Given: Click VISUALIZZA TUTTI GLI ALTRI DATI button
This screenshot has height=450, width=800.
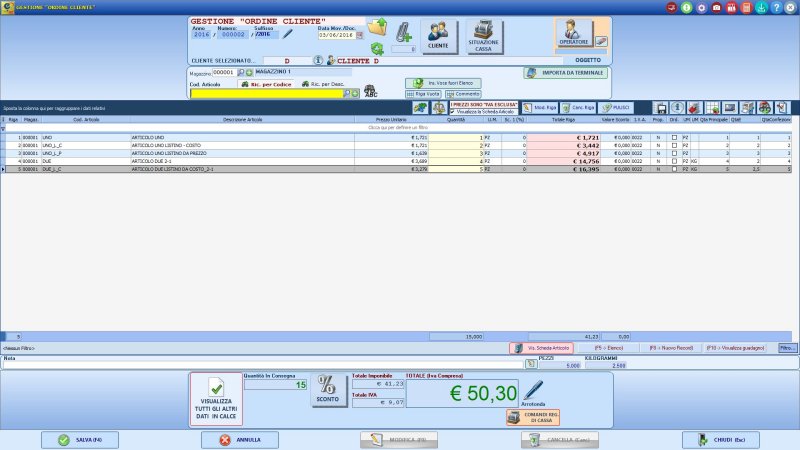Looking at the screenshot, I should coord(216,399).
